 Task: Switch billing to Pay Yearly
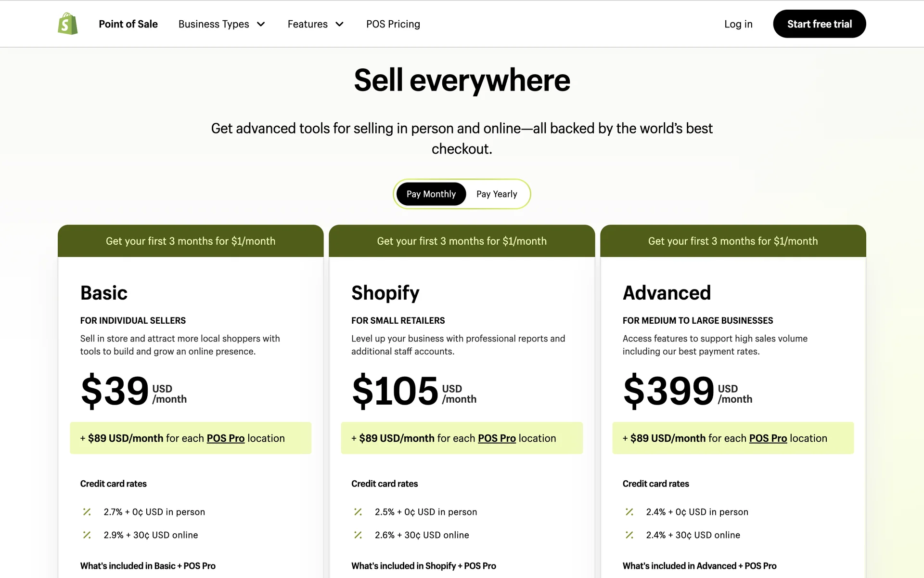point(497,194)
